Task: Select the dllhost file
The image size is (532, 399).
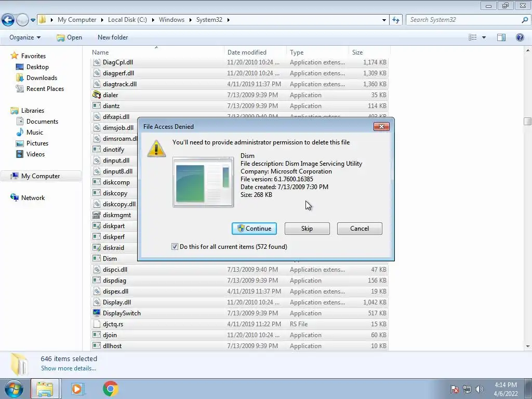Action: 239,345
